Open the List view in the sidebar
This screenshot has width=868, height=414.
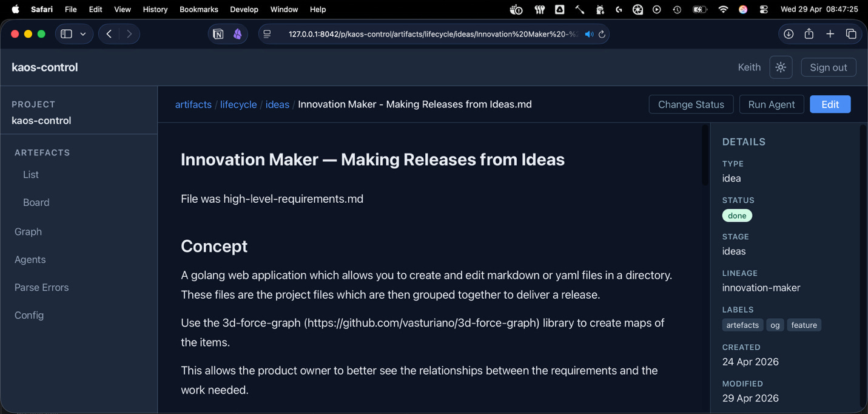point(31,175)
